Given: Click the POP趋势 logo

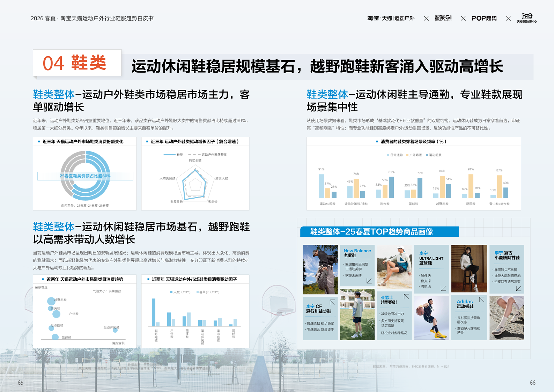Looking at the screenshot, I should click(x=484, y=18).
